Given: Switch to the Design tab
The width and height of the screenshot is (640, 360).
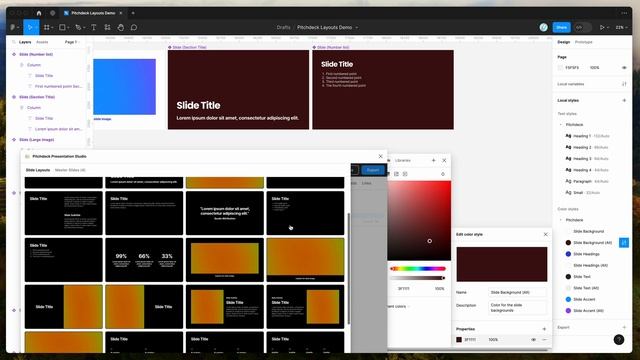Looking at the screenshot, I should (564, 42).
